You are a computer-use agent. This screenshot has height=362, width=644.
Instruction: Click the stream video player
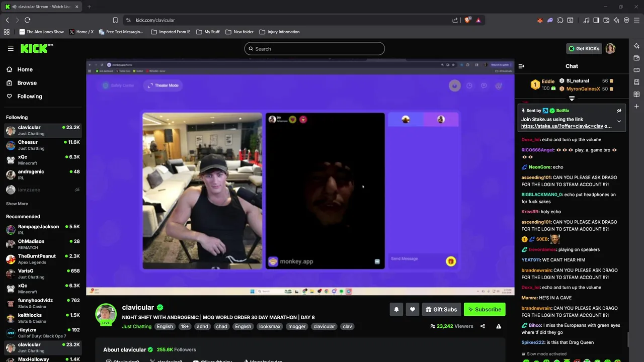click(x=300, y=177)
